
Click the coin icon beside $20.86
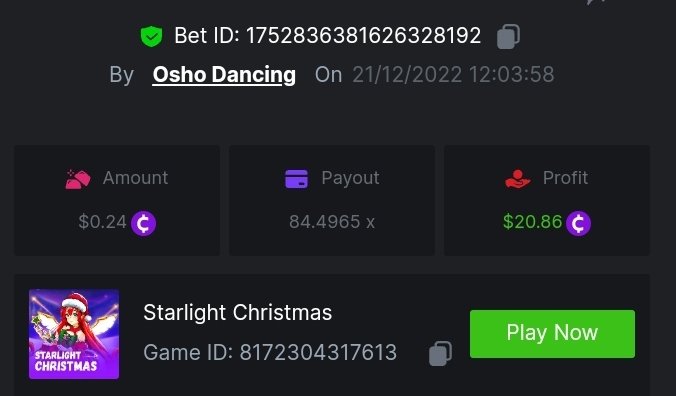pyautogui.click(x=578, y=223)
